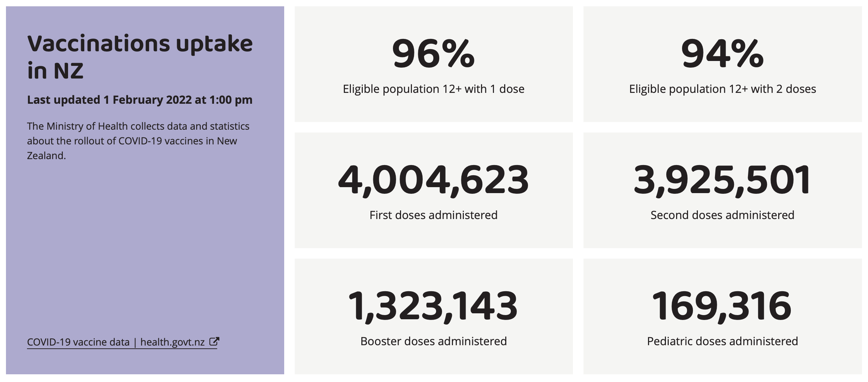Follow the health.govt.nz link
This screenshot has width=868, height=382.
172,342
